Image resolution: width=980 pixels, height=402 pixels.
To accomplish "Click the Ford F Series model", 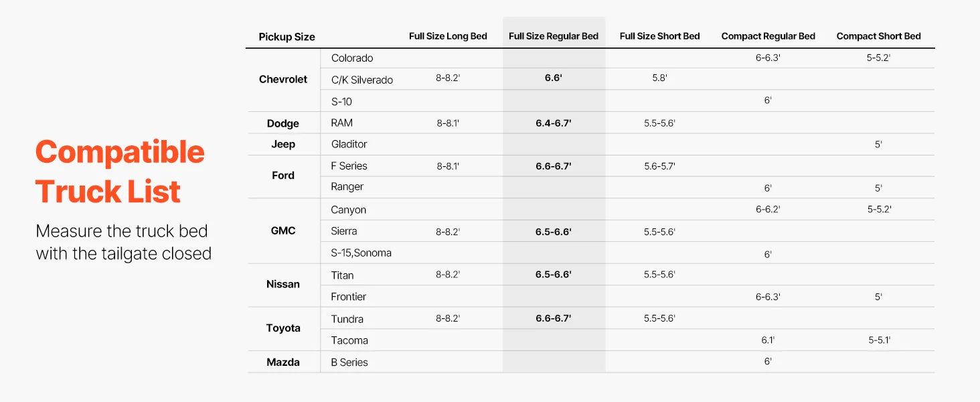I will pos(349,165).
